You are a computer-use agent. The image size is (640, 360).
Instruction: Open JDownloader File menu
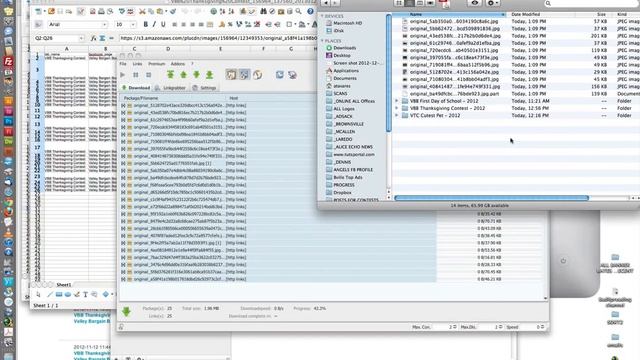click(x=123, y=64)
